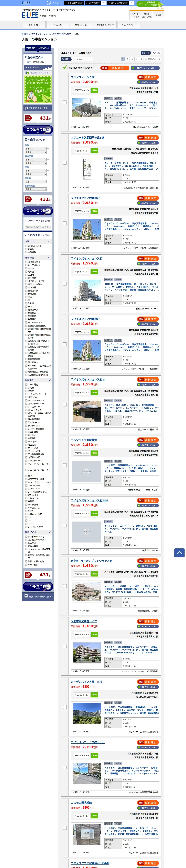The height and width of the screenshot is (868, 186).
Task: Click the 市区町村を選び直す icon button
Action: (x=38, y=108)
